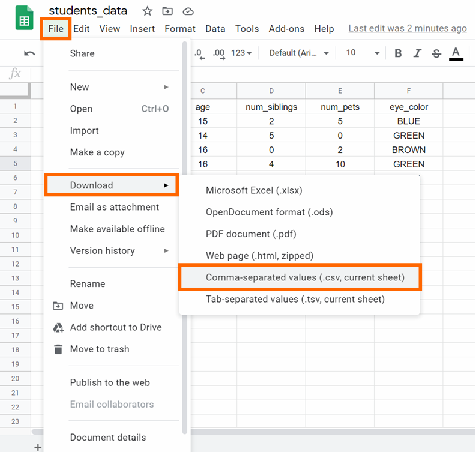This screenshot has height=452, width=476.
Task: Click the select all corner box
Action: click(x=15, y=91)
